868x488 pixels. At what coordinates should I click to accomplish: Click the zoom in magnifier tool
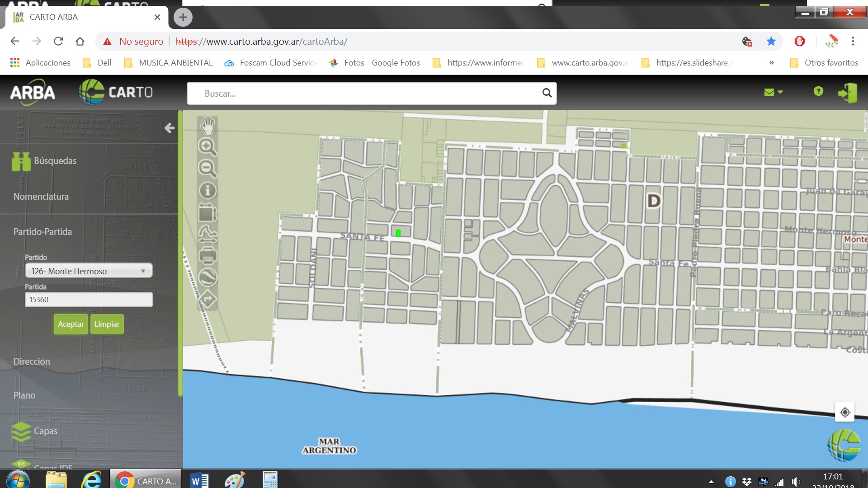tap(208, 147)
